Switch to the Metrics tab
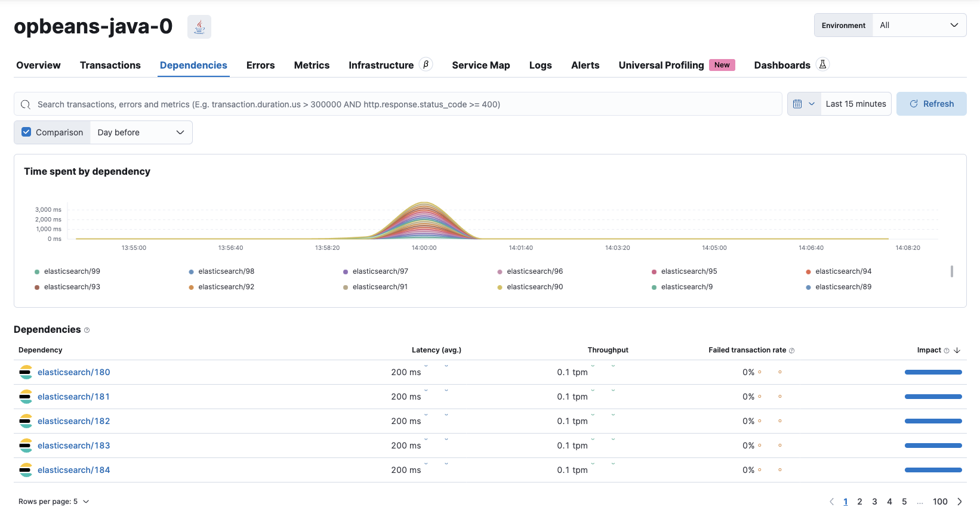This screenshot has height=532, width=980. click(x=312, y=65)
